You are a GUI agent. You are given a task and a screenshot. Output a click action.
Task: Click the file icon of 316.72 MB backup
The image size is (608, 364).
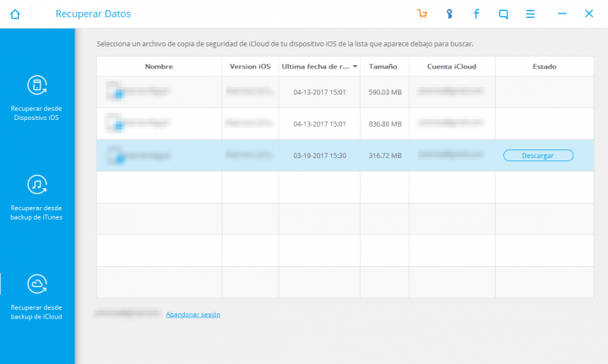pos(117,155)
